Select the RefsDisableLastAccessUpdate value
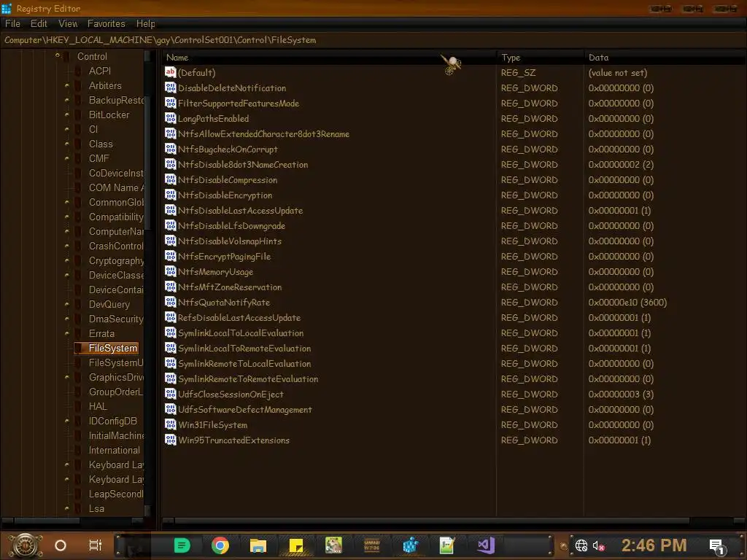The width and height of the screenshot is (747, 560). click(x=239, y=318)
